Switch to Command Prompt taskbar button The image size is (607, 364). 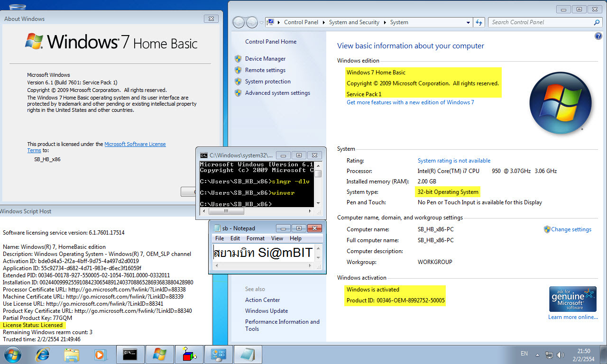click(130, 354)
